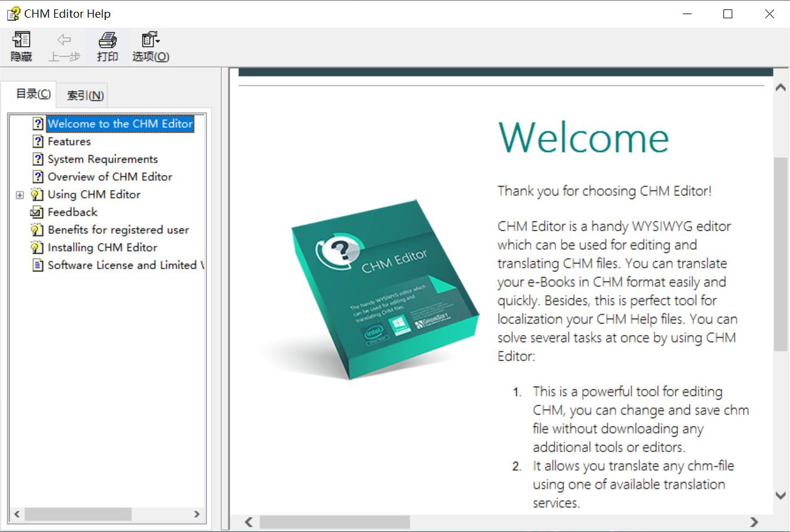Expand the Using CHM Editor tree node
The image size is (790, 532).
coord(20,195)
